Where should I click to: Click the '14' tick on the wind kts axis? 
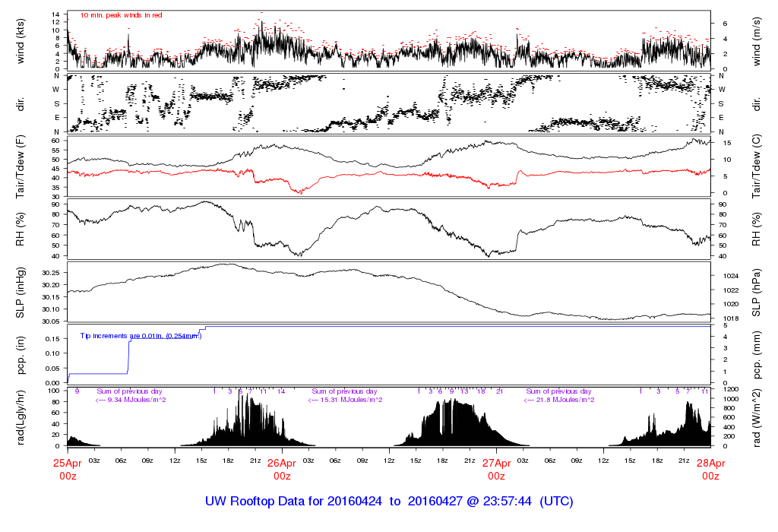coord(55,14)
